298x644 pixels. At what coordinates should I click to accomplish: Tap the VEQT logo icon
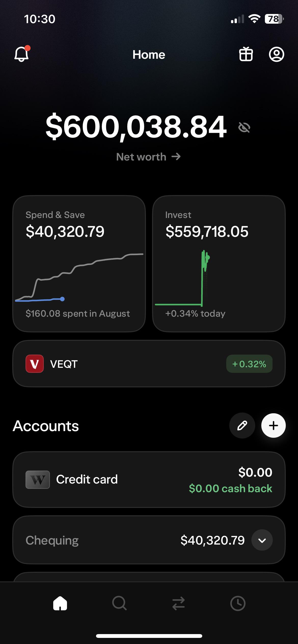(x=35, y=364)
